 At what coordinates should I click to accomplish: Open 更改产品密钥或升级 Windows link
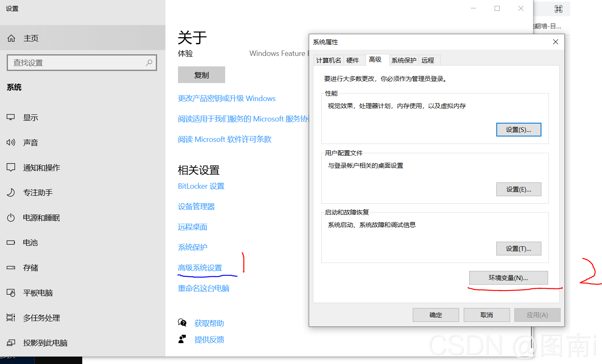pyautogui.click(x=227, y=99)
